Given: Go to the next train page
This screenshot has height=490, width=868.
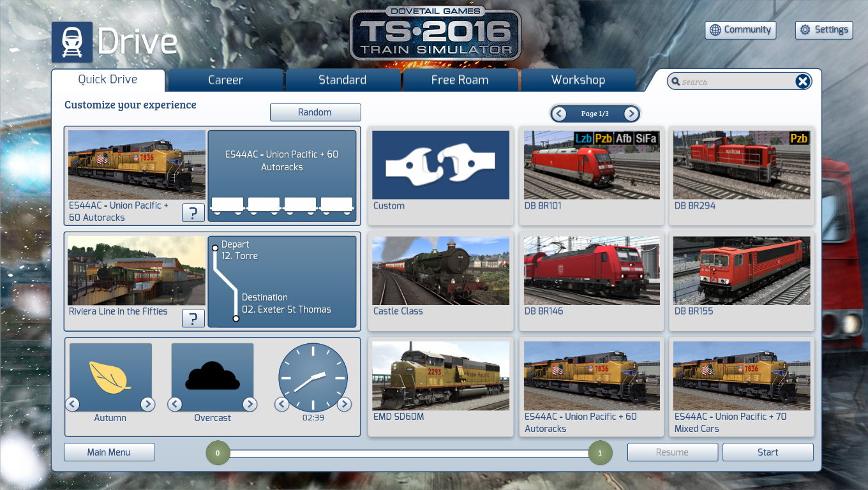Looking at the screenshot, I should coord(631,114).
